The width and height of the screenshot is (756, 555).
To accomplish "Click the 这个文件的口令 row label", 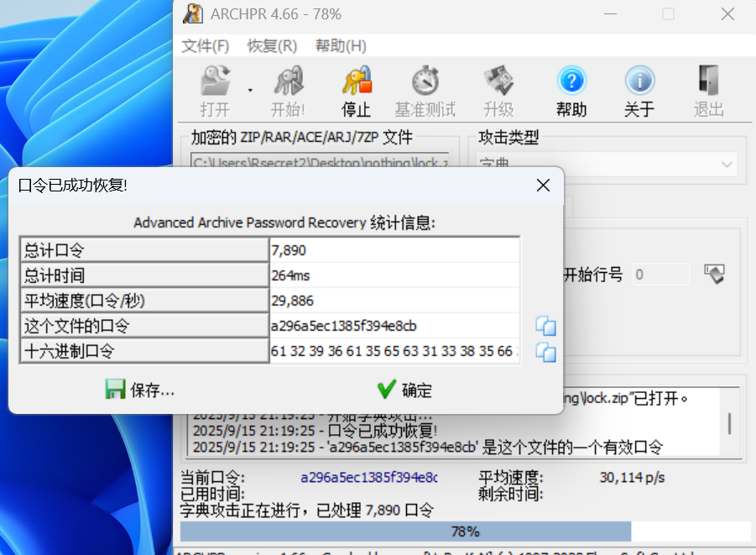I will 144,326.
